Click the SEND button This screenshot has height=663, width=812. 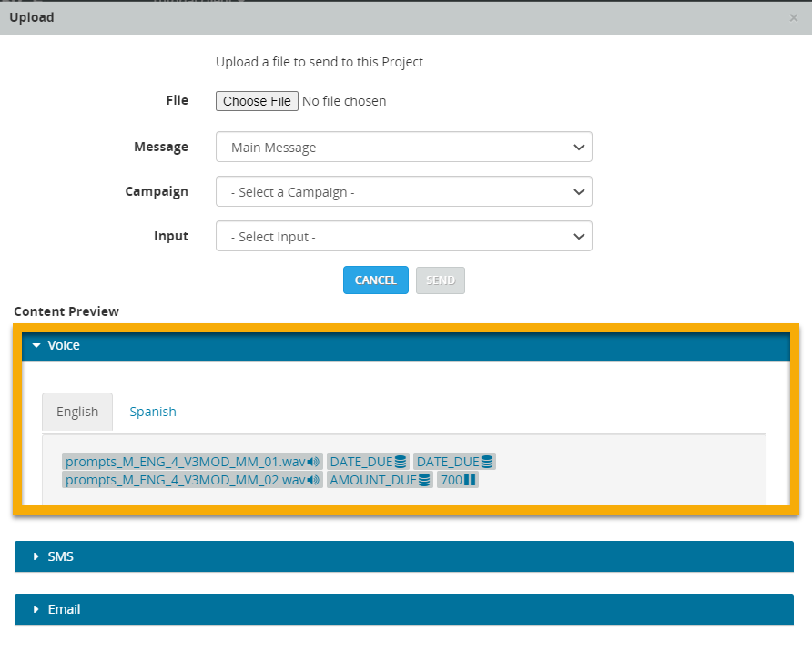(440, 280)
